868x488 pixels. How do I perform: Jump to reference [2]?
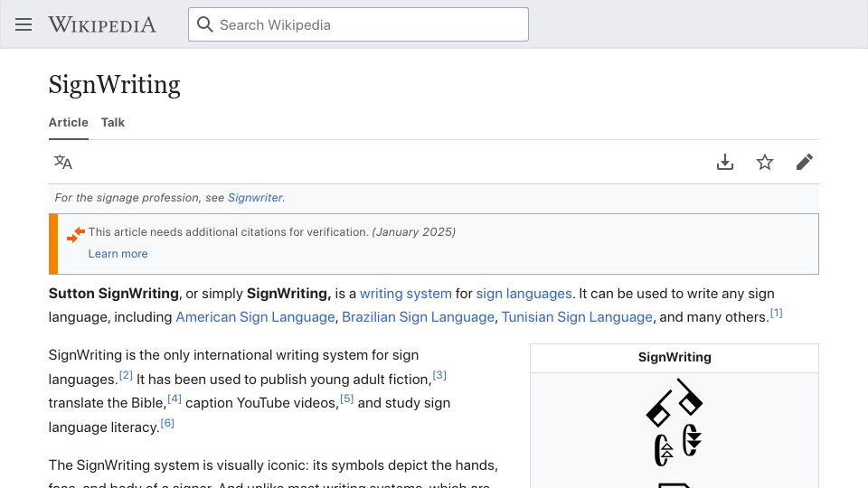tap(126, 375)
